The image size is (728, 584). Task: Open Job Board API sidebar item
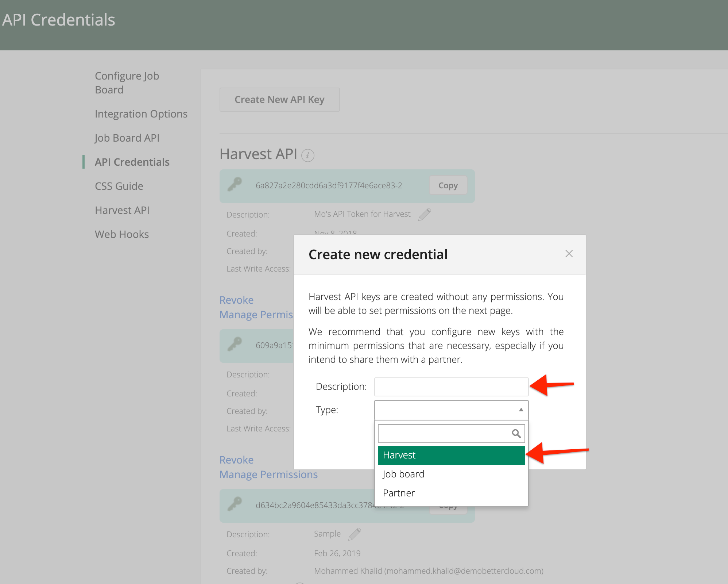tap(127, 138)
